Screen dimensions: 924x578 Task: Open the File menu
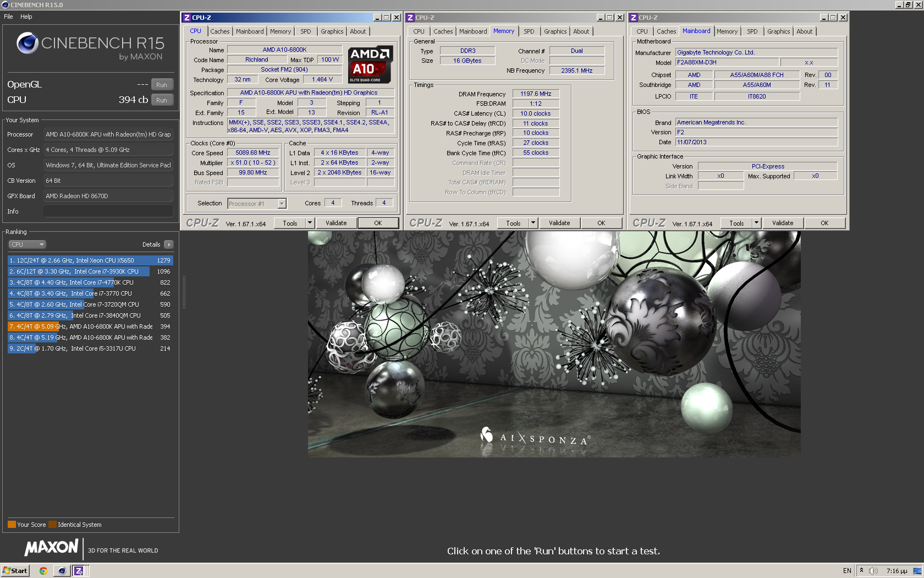click(8, 17)
